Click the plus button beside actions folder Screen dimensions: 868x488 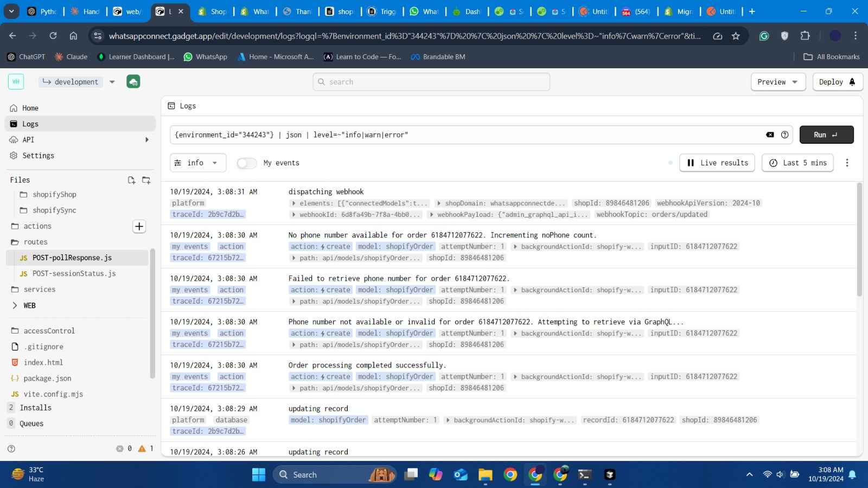click(139, 226)
